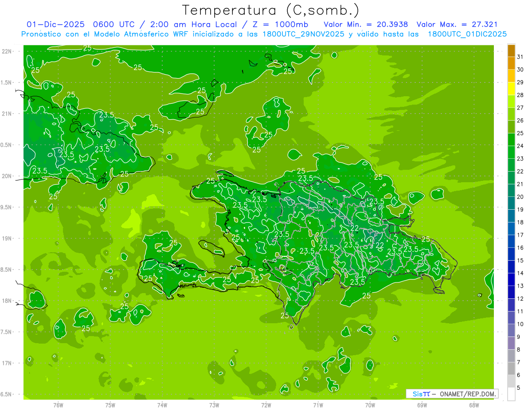Click the '20' colorbar scale label
Image resolution: width=532 pixels, height=411 pixels.
pyautogui.click(x=520, y=197)
